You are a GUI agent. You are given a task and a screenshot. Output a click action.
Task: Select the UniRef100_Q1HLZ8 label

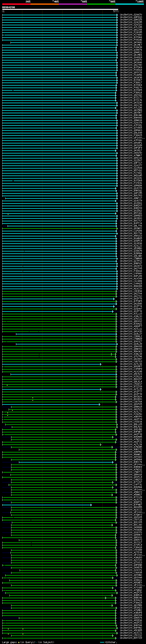coord(131,344)
